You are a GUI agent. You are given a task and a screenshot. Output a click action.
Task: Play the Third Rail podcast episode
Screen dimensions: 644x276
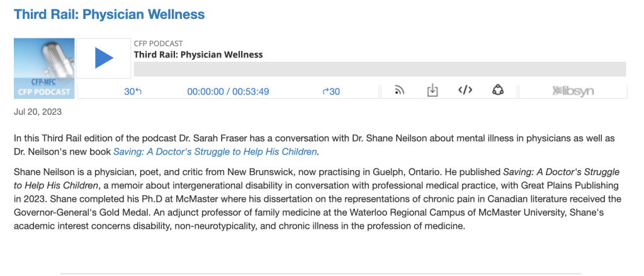coord(104,59)
